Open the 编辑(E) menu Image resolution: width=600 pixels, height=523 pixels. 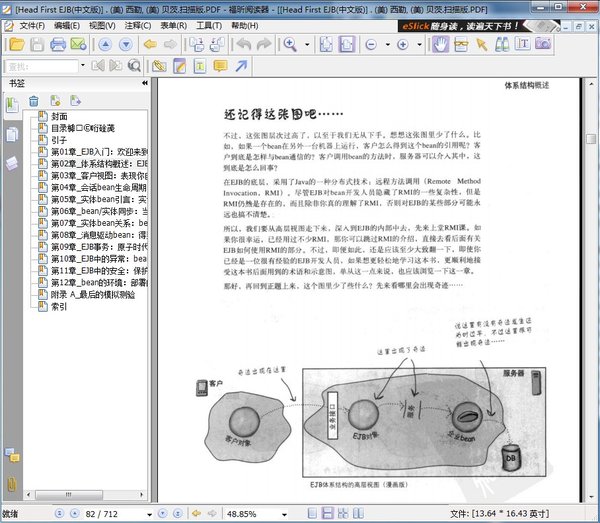[x=67, y=26]
